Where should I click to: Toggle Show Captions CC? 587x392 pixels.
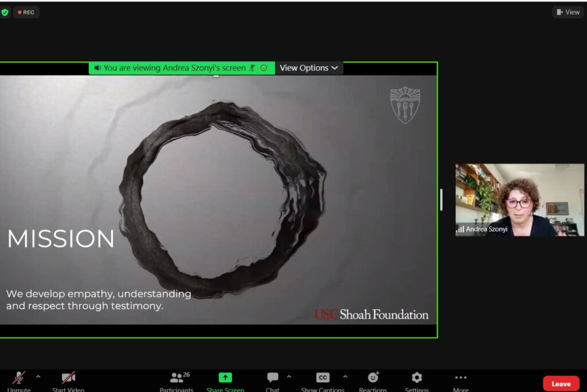coord(323,378)
